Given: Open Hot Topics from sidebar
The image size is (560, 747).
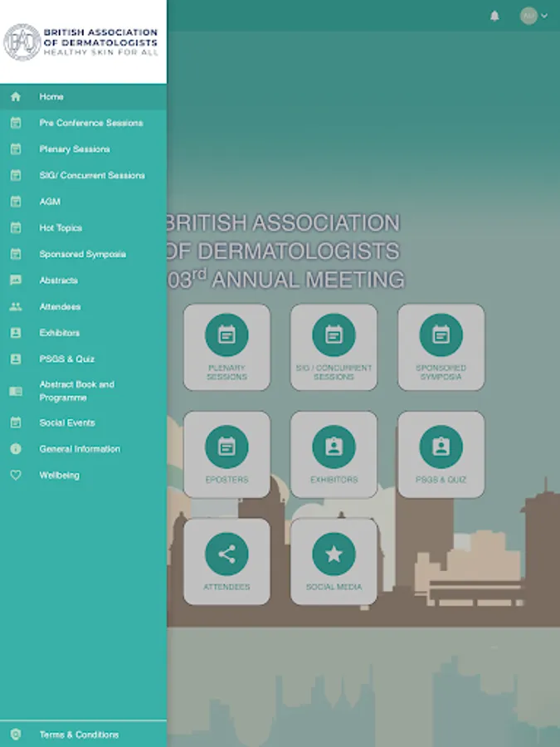Looking at the screenshot, I should coord(83,227).
